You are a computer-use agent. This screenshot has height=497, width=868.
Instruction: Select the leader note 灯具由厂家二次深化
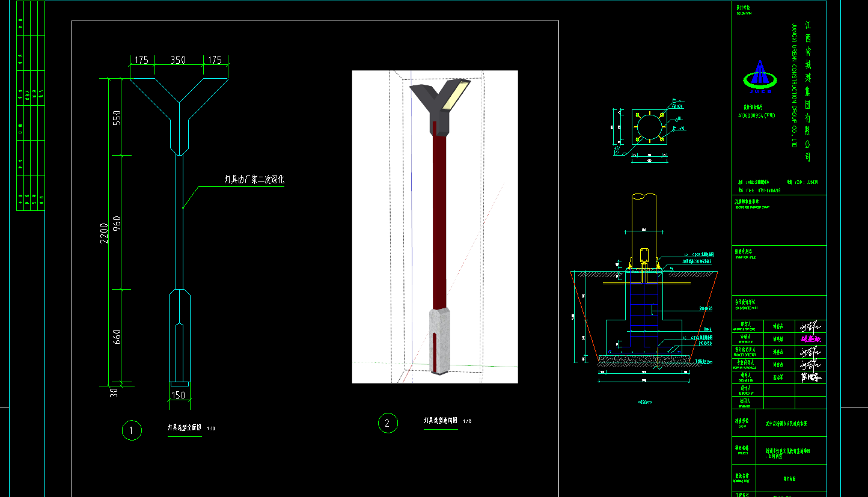point(254,179)
